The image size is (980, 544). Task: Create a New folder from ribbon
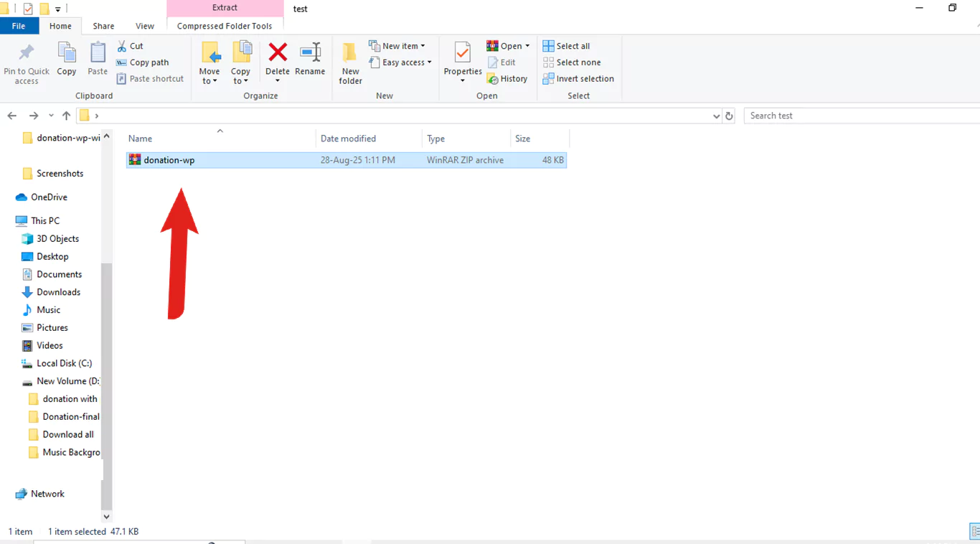tap(350, 62)
